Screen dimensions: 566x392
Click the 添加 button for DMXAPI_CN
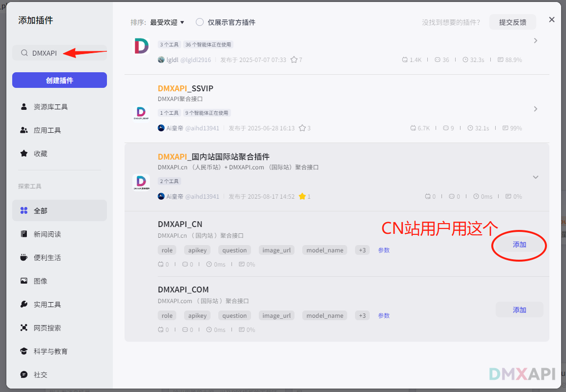point(519,245)
